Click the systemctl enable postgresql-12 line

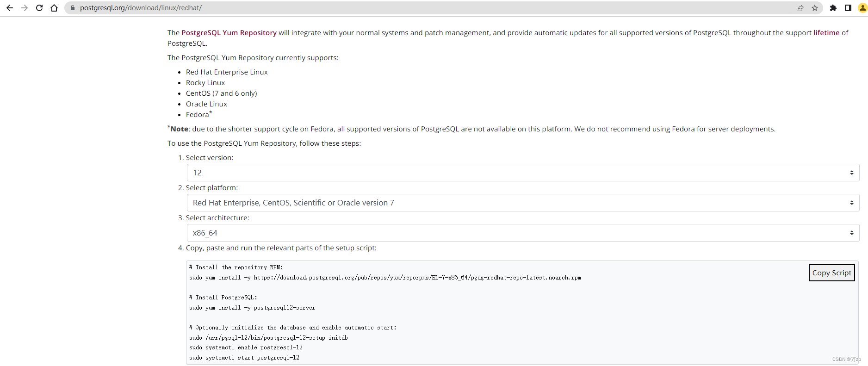(x=246, y=347)
